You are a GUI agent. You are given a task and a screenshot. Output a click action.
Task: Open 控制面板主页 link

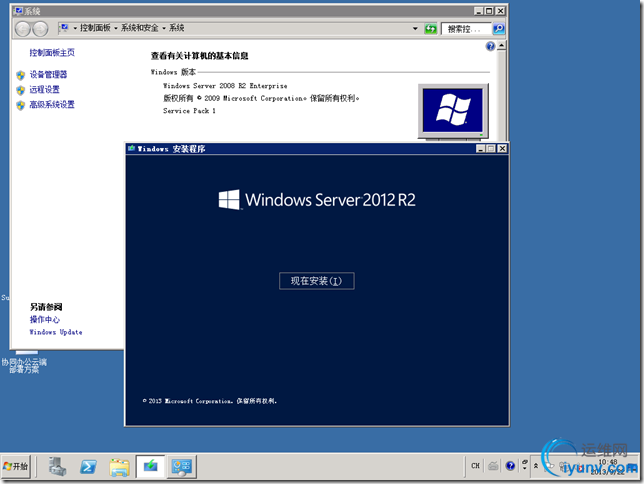tap(52, 53)
